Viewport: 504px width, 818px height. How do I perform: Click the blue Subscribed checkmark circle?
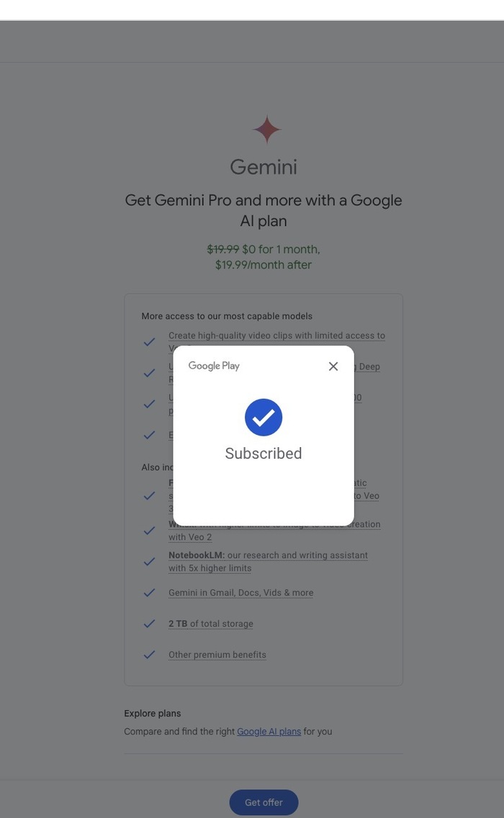click(x=264, y=418)
